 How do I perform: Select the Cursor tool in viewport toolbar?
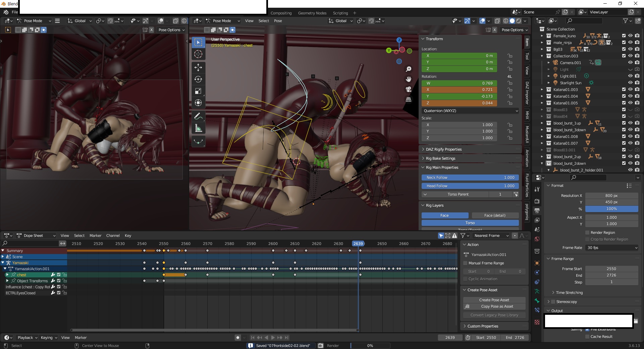(198, 54)
